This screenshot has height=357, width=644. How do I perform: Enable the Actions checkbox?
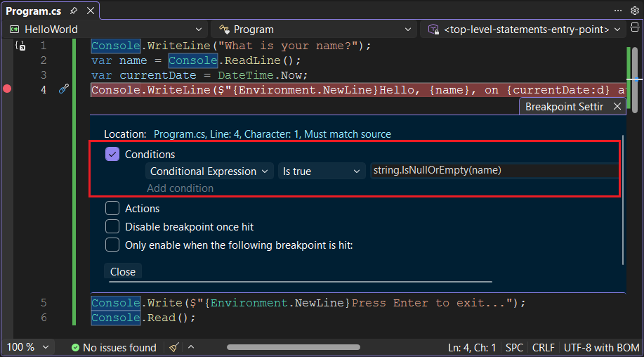(x=112, y=208)
